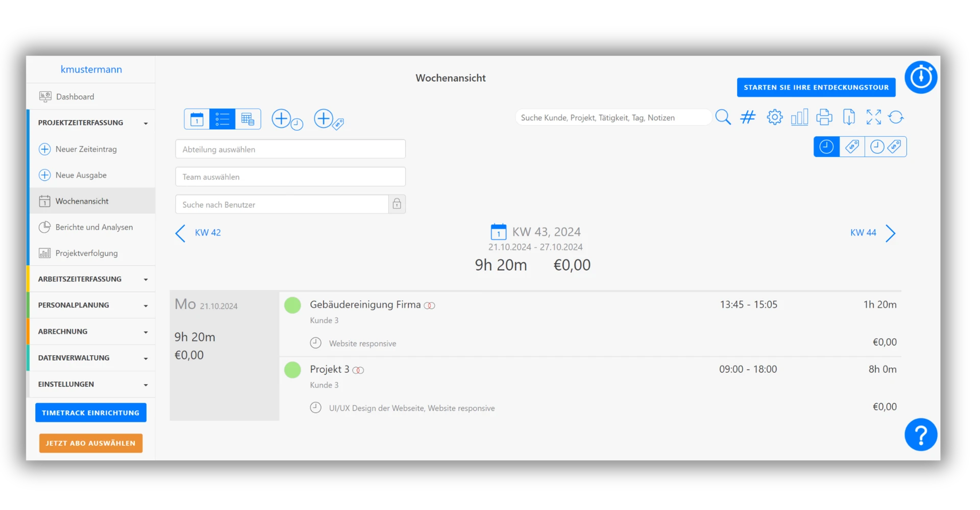Screen dimensions: 980x510
Task: Click the TIMETRACK EINRICHTUNG button
Action: click(x=91, y=413)
